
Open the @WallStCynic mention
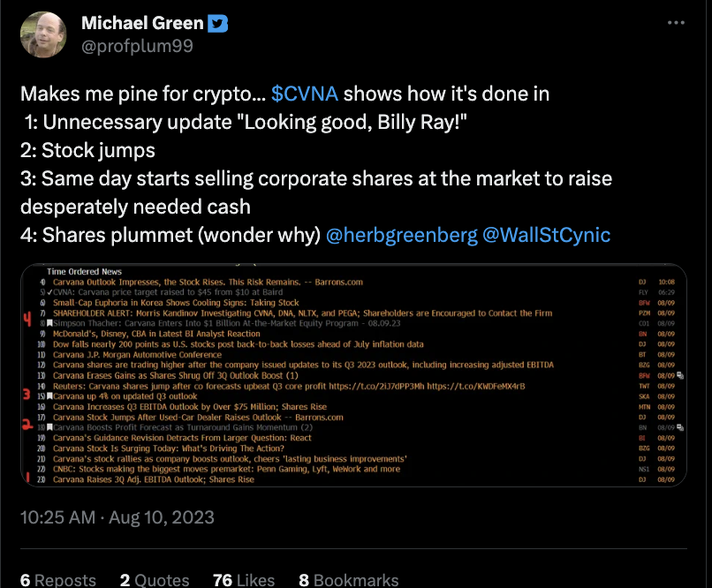click(546, 235)
